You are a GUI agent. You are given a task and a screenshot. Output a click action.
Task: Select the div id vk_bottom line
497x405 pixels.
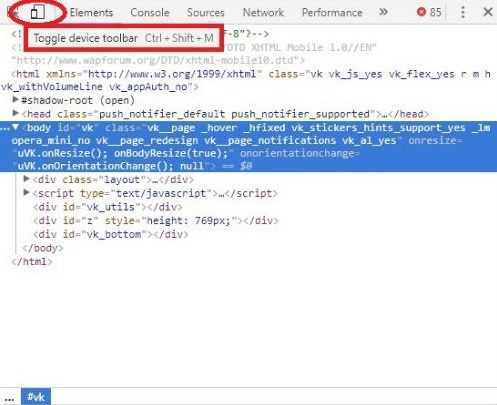pyautogui.click(x=111, y=234)
